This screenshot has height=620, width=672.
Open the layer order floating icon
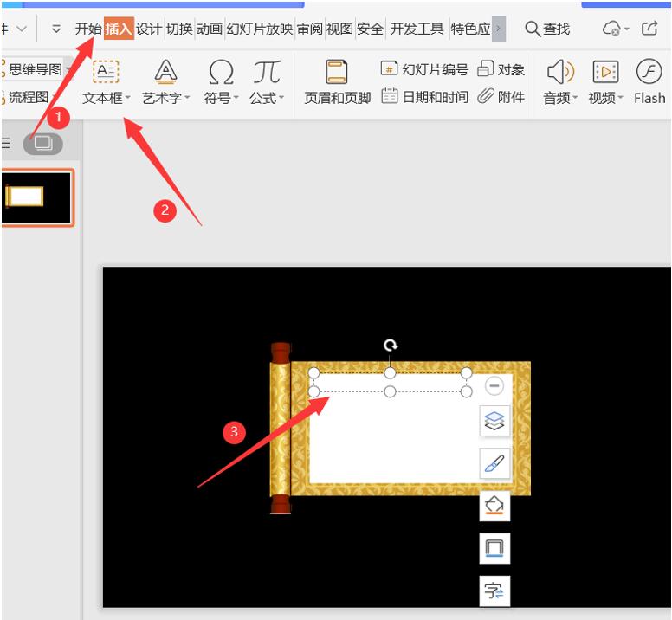click(494, 421)
